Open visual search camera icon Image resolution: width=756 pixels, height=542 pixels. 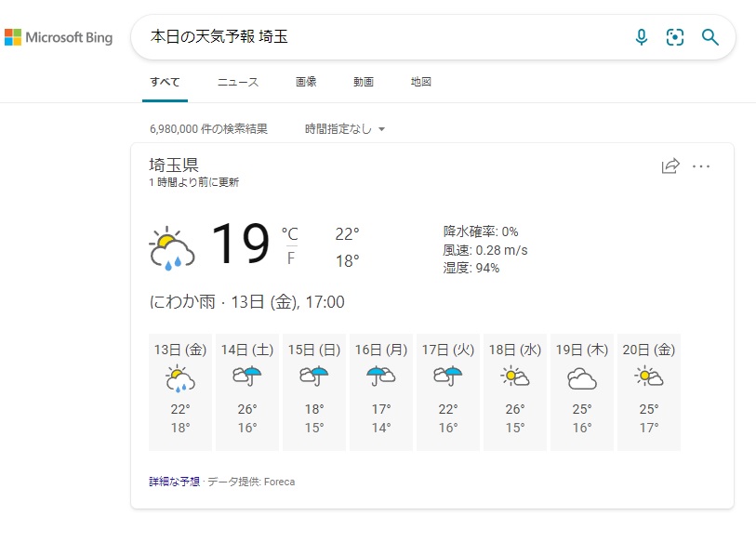point(675,37)
